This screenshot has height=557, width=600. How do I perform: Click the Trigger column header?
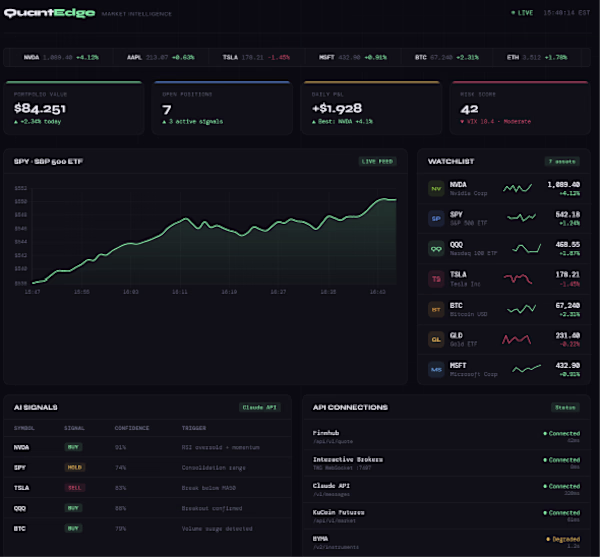194,428
